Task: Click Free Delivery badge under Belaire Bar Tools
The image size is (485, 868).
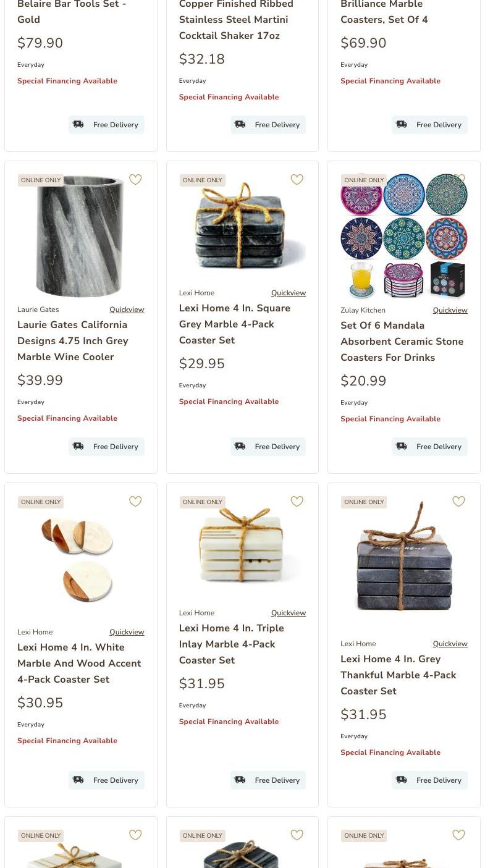Action: (106, 125)
